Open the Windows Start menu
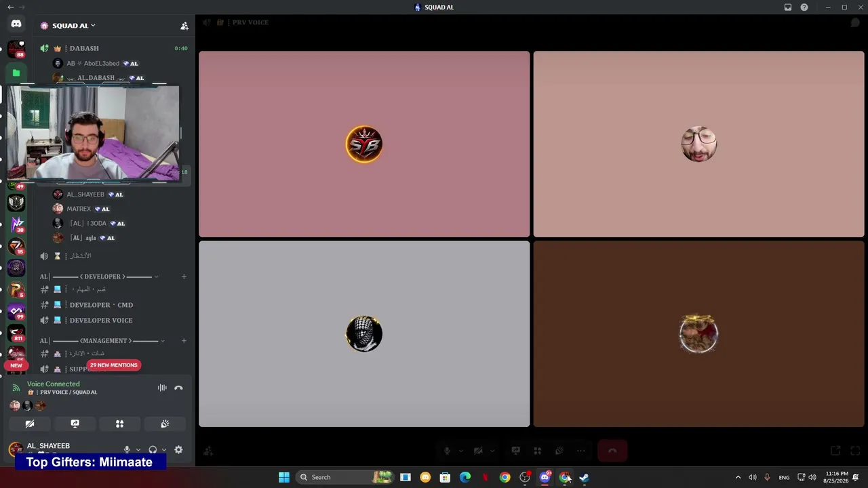The height and width of the screenshot is (488, 868). [284, 477]
